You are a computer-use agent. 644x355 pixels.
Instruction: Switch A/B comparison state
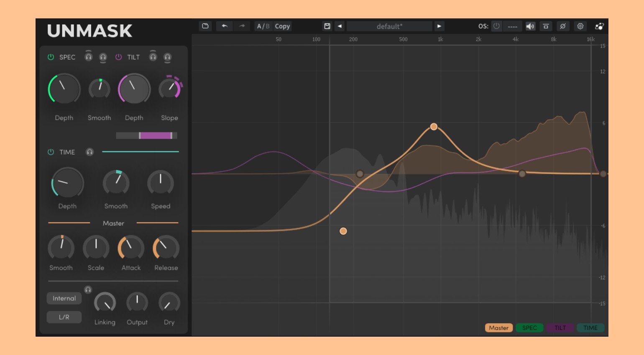263,26
